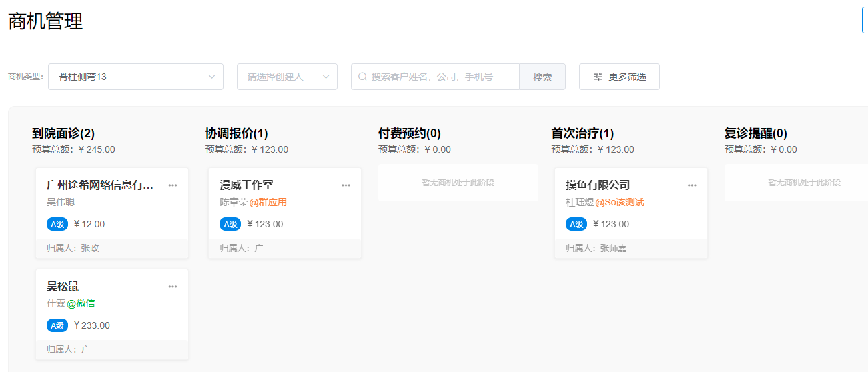This screenshot has width=868, height=372.
Task: Click A级 badge on 吴松鼠 card
Action: tap(57, 325)
